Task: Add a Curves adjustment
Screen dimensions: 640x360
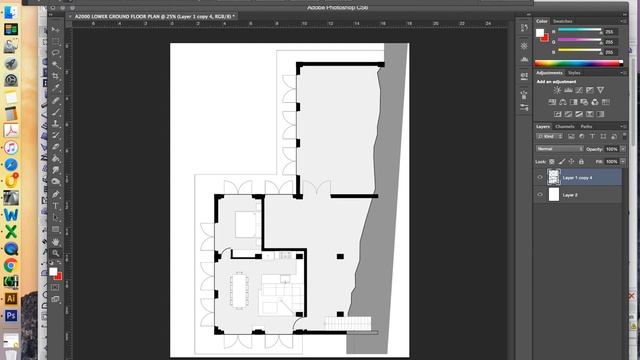Action: 579,90
